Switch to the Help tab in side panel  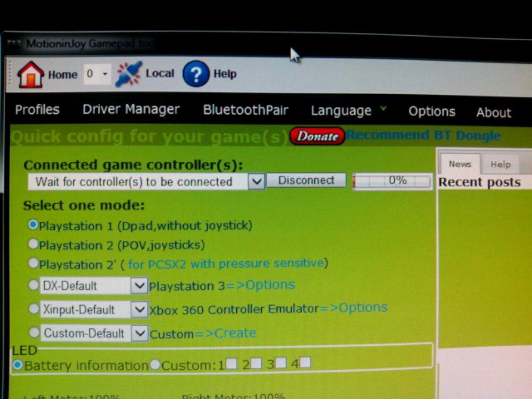point(501,164)
